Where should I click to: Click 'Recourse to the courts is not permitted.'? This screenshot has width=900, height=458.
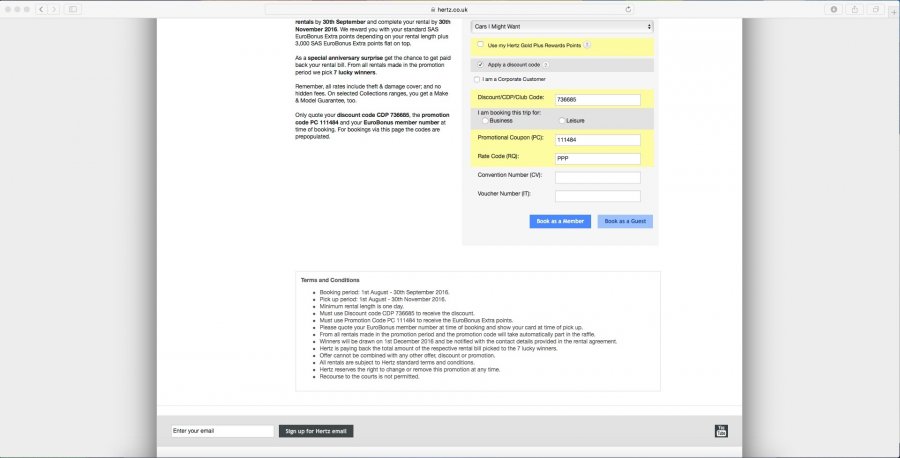[370, 377]
